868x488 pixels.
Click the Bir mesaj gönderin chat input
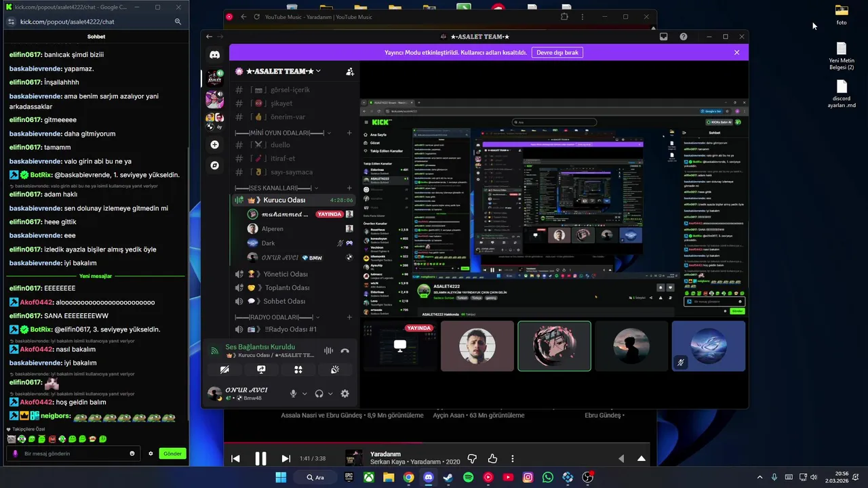(75, 453)
